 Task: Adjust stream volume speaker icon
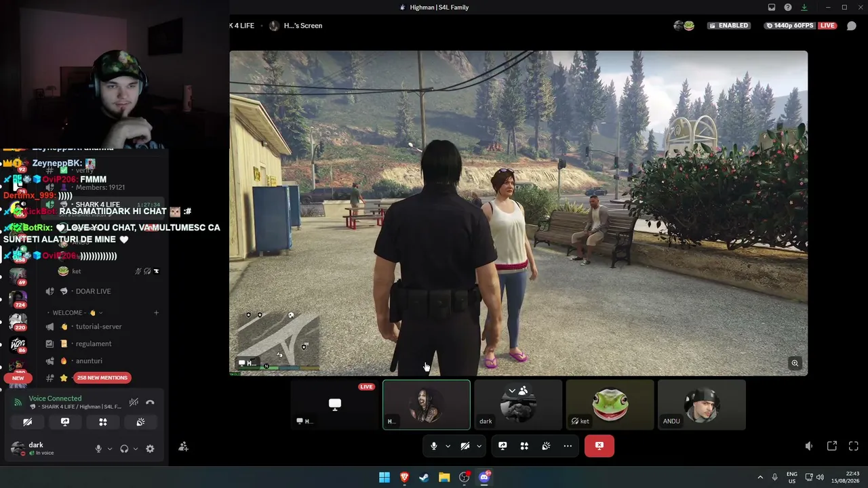[x=809, y=446]
